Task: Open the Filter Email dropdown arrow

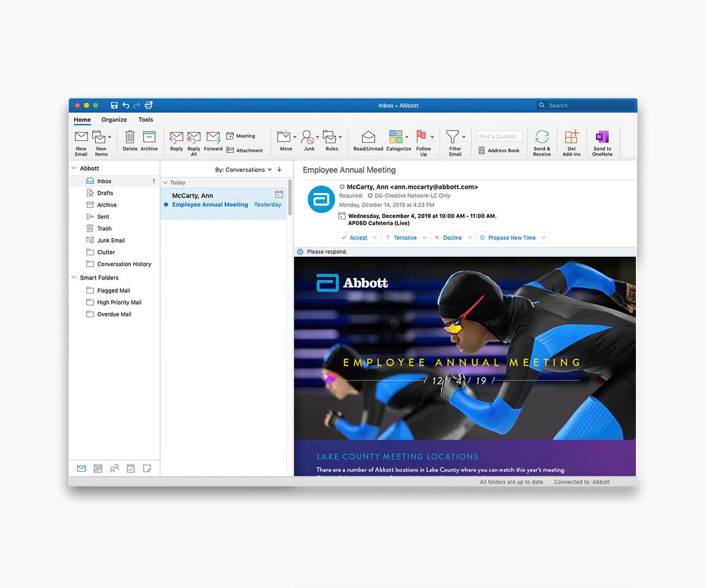Action: click(x=464, y=137)
